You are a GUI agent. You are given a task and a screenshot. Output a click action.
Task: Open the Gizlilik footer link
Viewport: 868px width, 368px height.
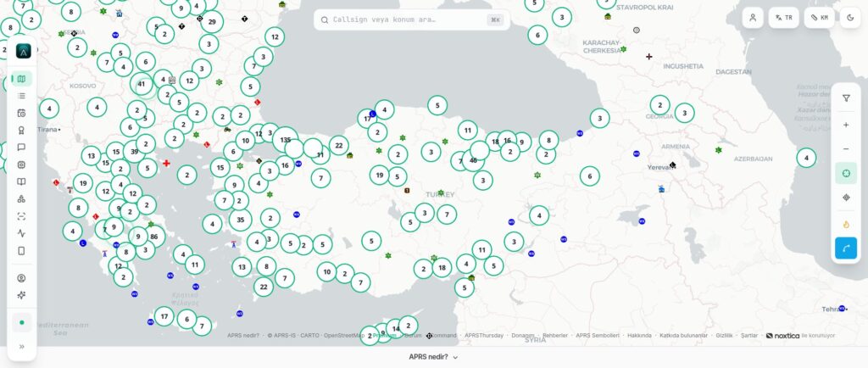tap(724, 335)
